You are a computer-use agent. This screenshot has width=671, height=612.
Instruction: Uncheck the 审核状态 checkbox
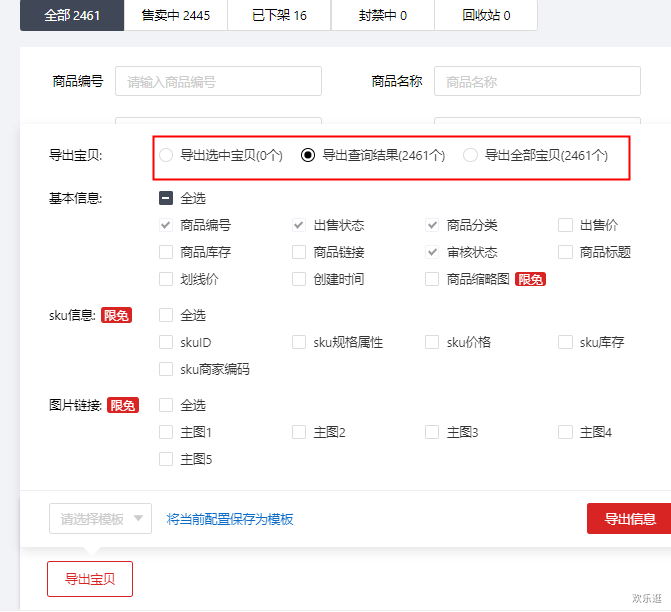(x=432, y=252)
